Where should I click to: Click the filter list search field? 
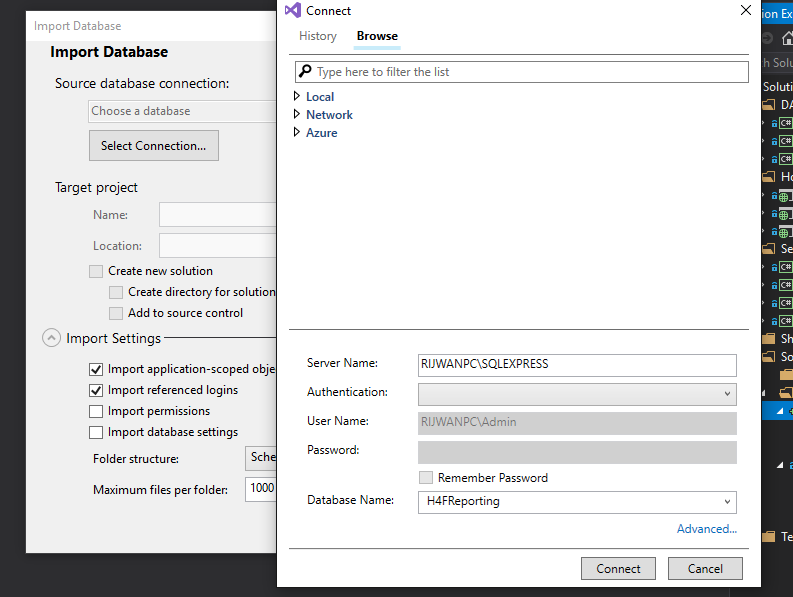tap(521, 72)
